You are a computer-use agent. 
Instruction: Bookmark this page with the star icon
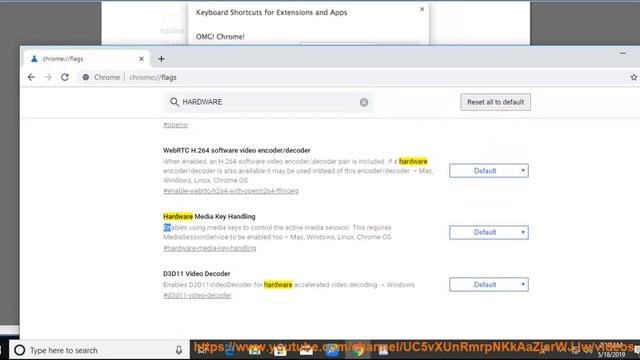pos(633,77)
